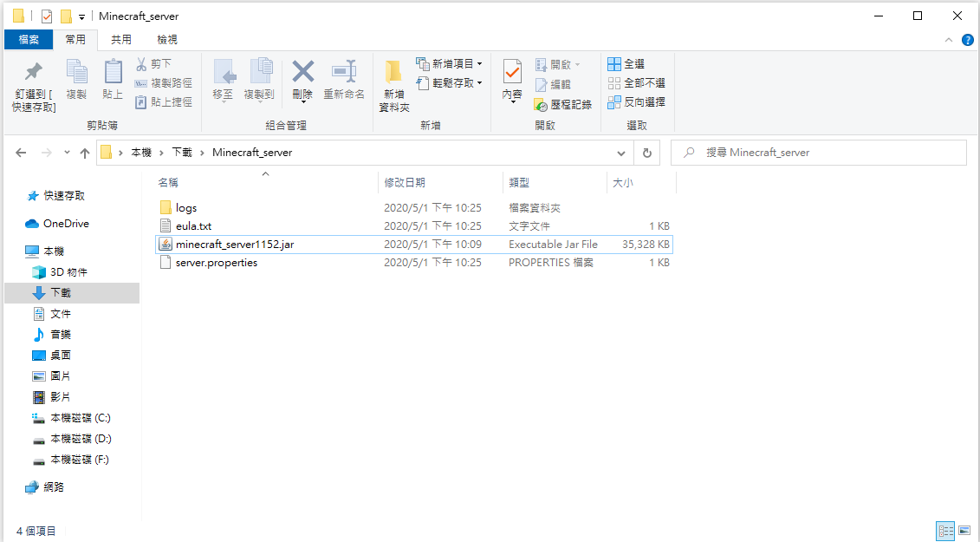The image size is (980, 542).
Task: Open 輕鬆存取 easy access dropdown
Action: [450, 82]
